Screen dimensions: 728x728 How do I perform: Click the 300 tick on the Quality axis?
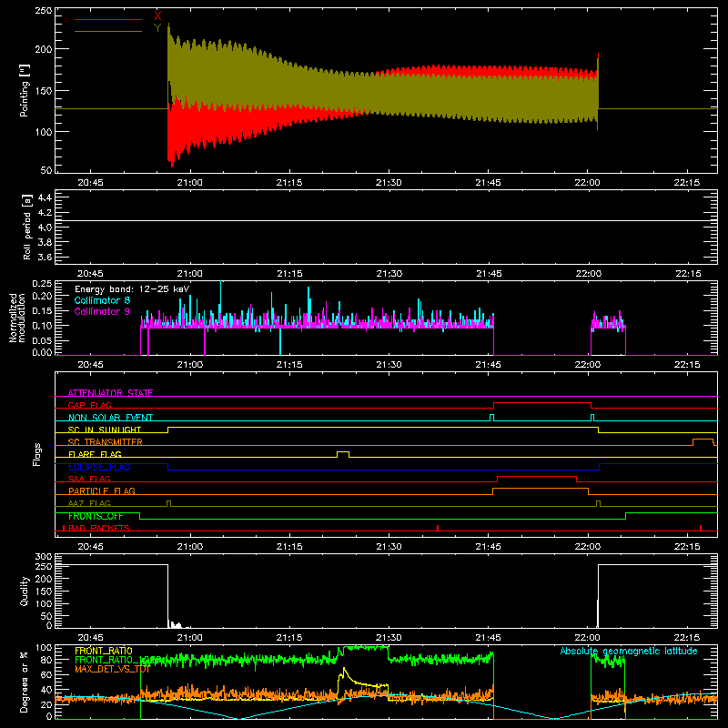pyautogui.click(x=44, y=557)
